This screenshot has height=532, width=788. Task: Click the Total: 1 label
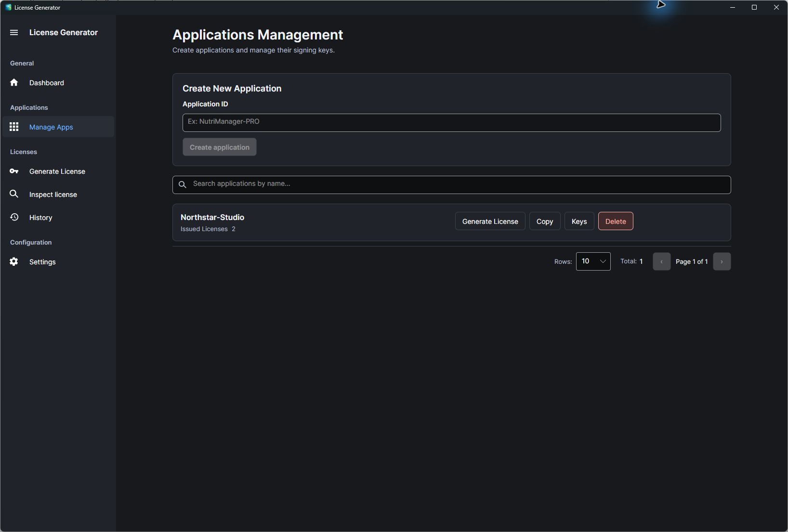point(631,261)
